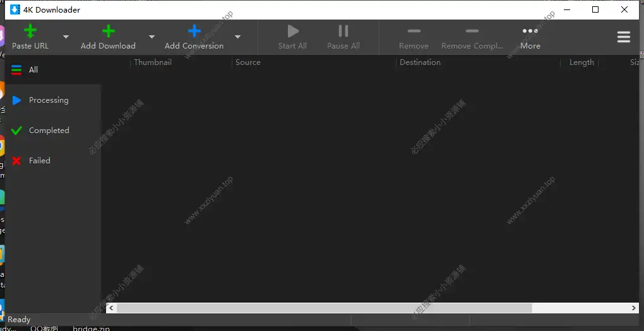Minimize the 4K Downloader window

point(567,9)
